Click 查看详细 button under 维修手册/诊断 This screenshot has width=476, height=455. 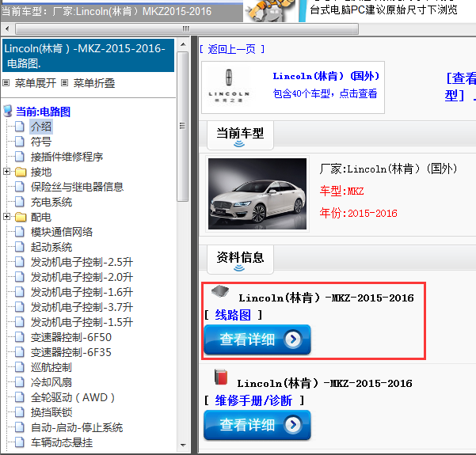[x=257, y=425]
